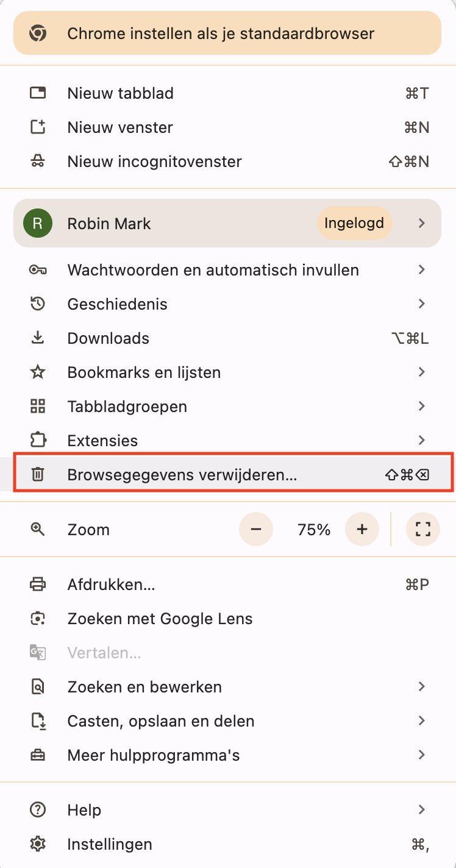Image resolution: width=456 pixels, height=868 pixels.
Task: Select the incognito spy icon
Action: pos(38,161)
